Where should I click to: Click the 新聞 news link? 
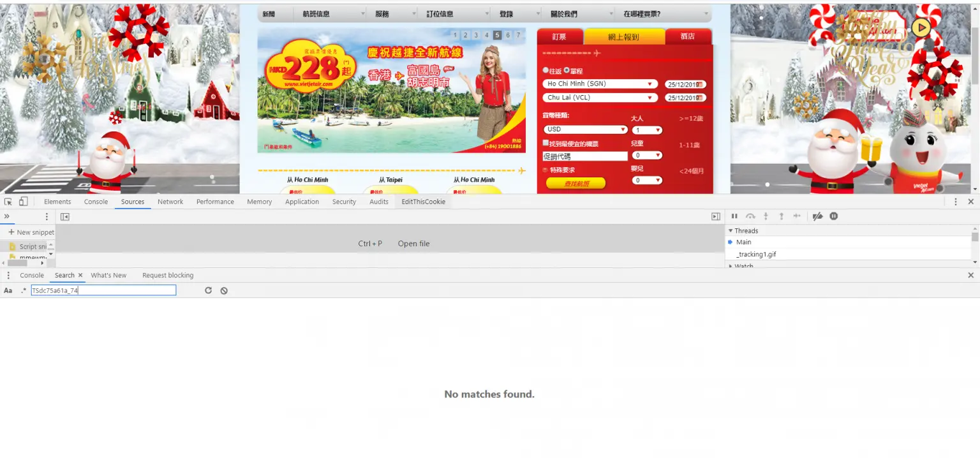click(269, 14)
